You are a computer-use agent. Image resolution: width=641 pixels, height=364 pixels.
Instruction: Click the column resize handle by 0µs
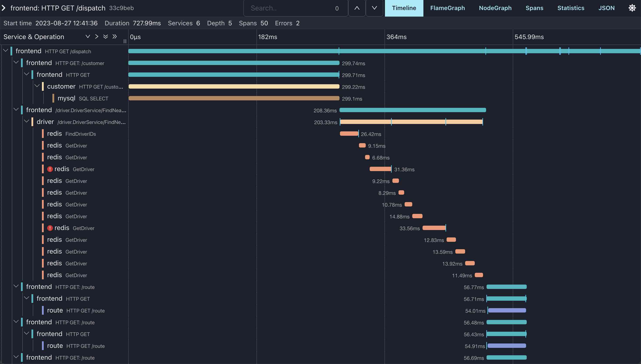(x=125, y=41)
